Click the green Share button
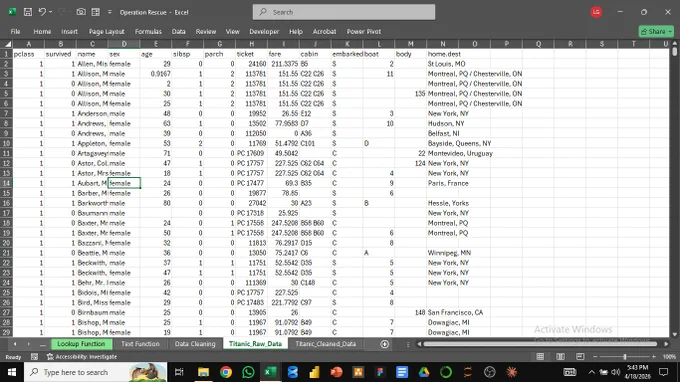 (656, 31)
